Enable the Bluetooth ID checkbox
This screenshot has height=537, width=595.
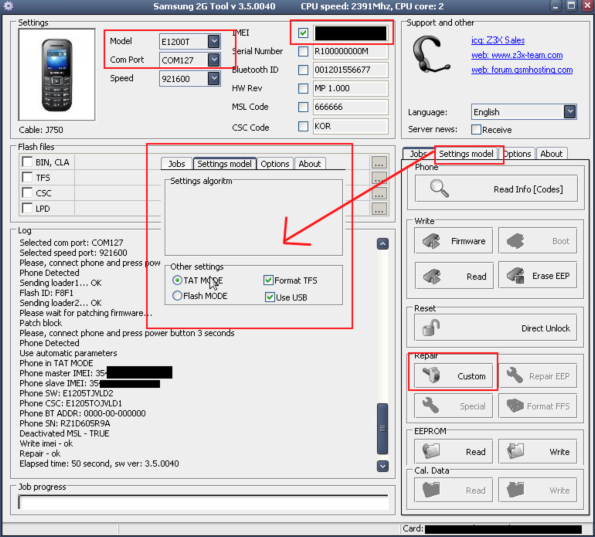[303, 70]
